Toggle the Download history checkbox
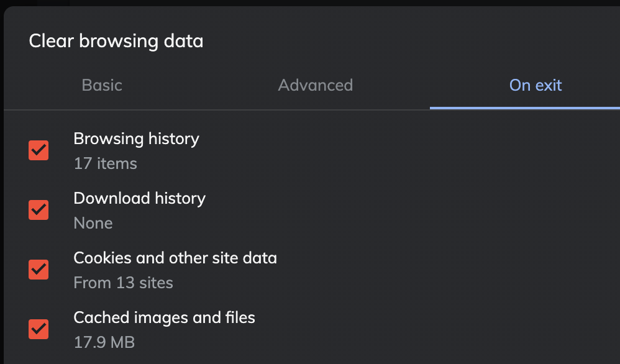Viewport: 620px width, 364px height. point(39,210)
